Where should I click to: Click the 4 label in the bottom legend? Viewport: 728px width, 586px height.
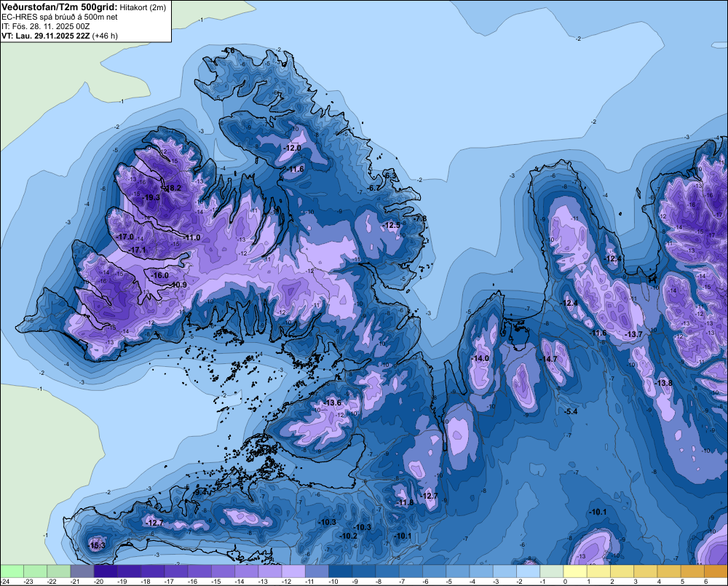point(660,582)
